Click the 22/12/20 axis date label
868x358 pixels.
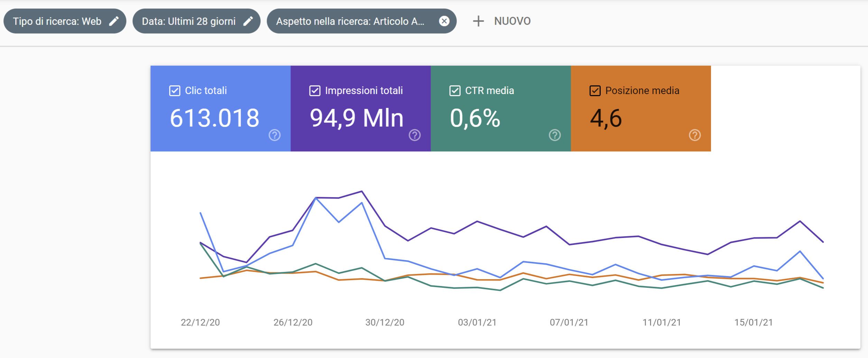[x=200, y=322]
